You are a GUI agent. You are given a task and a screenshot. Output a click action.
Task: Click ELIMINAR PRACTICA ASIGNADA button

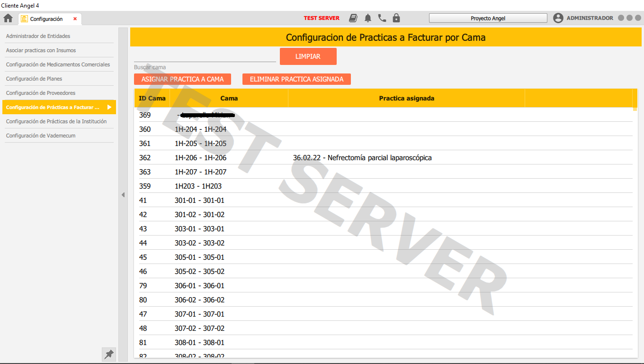296,79
